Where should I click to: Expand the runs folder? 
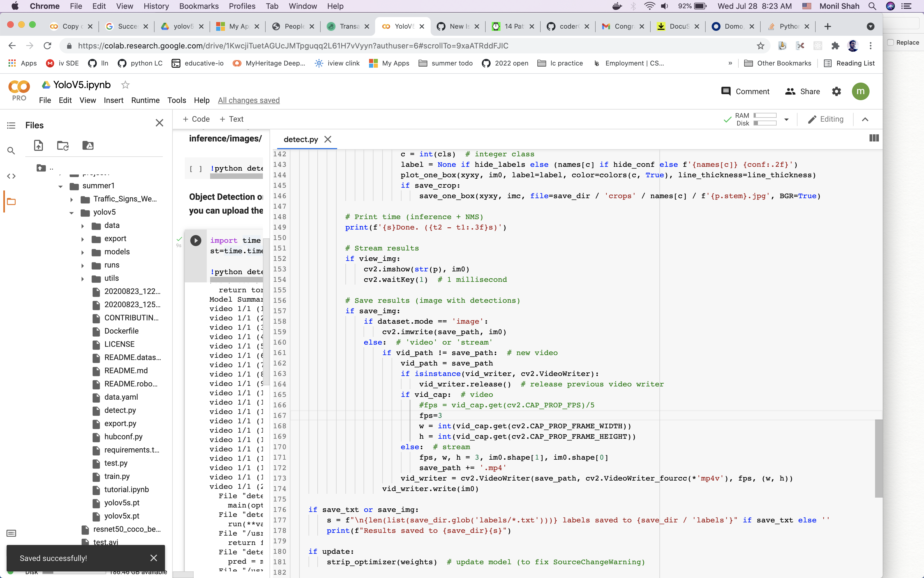tap(82, 265)
